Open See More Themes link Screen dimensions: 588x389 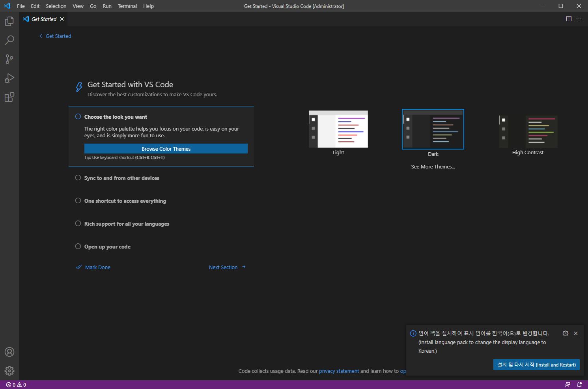point(433,166)
